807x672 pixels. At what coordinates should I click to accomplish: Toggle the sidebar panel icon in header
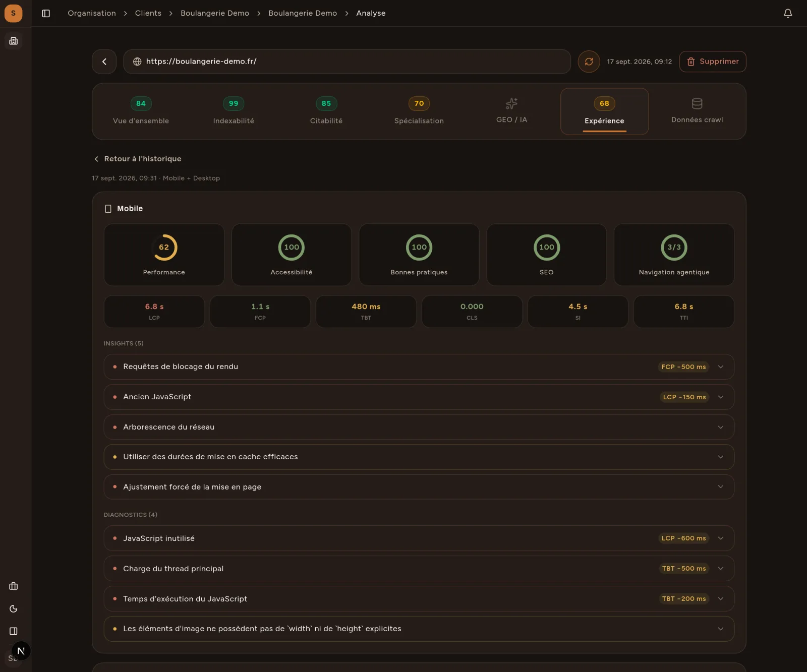(46, 13)
